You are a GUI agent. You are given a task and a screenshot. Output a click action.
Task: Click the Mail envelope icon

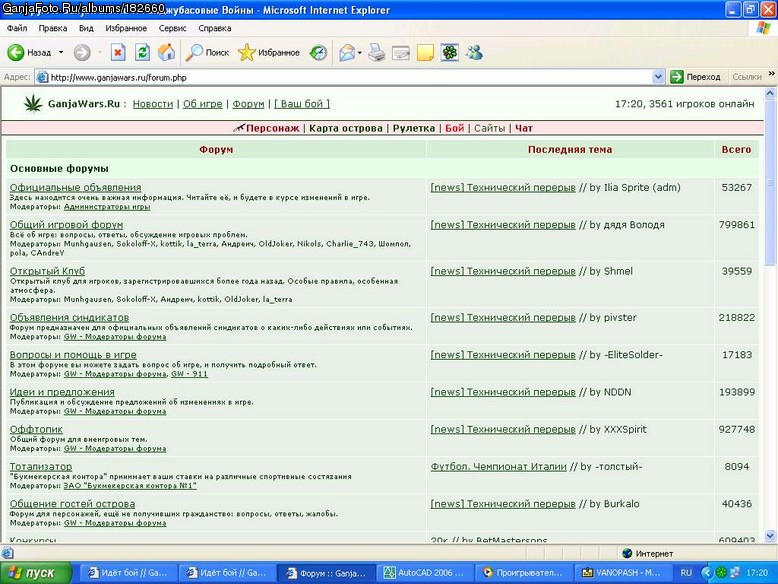[x=347, y=52]
